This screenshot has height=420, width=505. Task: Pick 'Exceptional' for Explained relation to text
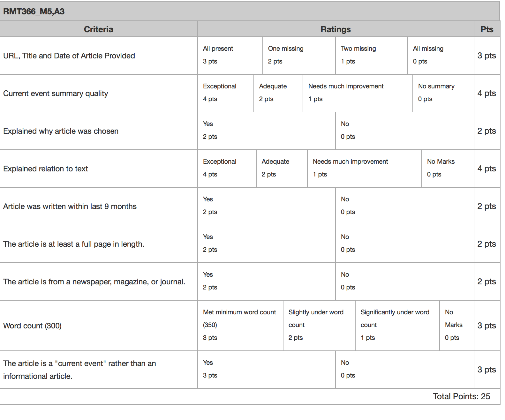pos(227,169)
